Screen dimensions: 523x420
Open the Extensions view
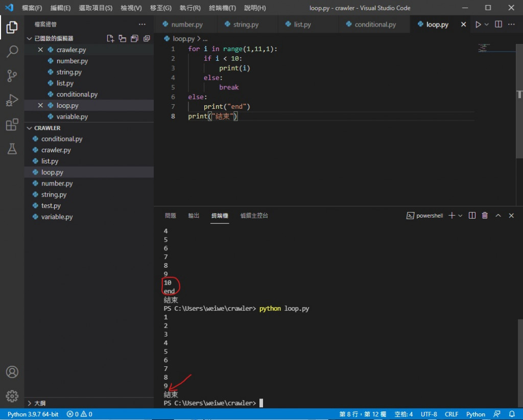(x=12, y=125)
